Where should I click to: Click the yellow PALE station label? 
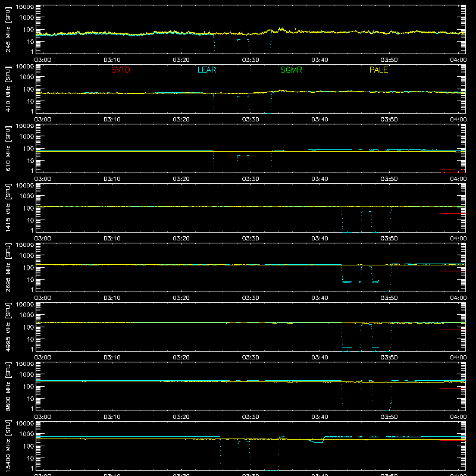[x=378, y=70]
